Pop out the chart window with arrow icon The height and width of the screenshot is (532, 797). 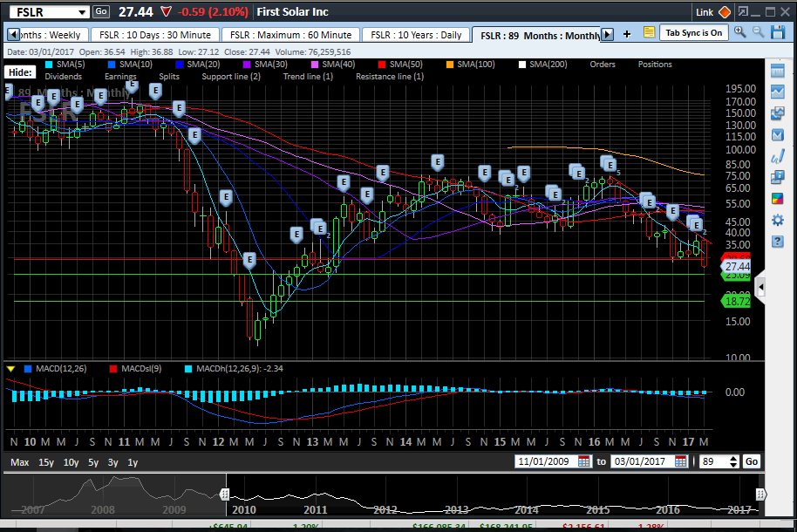[743, 11]
